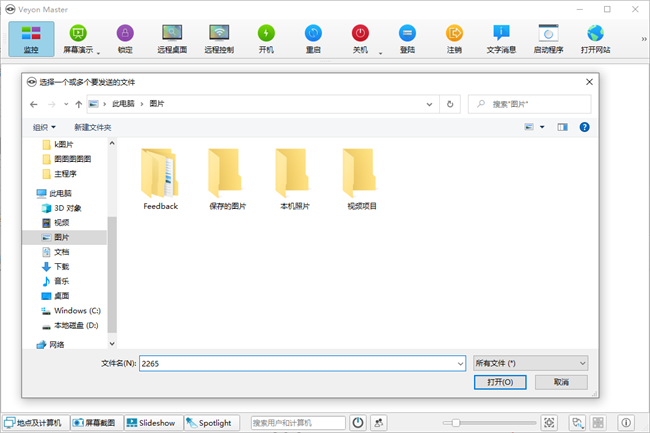The width and height of the screenshot is (650, 433).
Task: Open the 所有文件 file type dropdown
Action: click(530, 363)
